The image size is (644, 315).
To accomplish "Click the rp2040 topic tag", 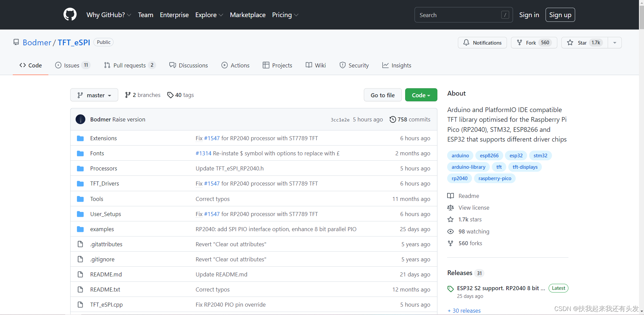I will (460, 178).
